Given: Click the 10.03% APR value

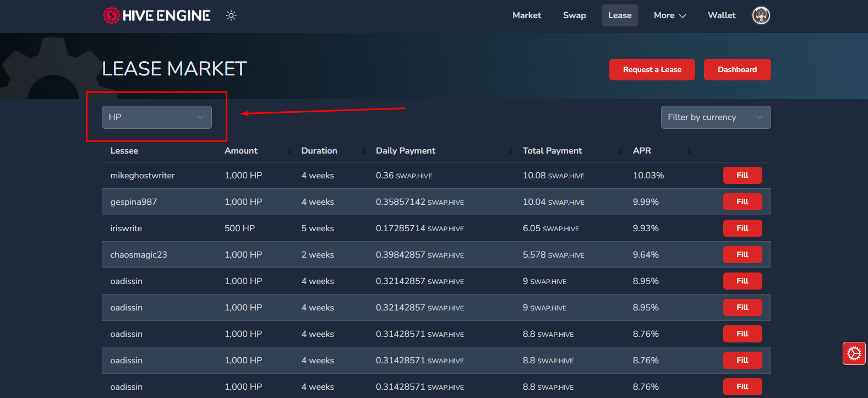Looking at the screenshot, I should (x=648, y=176).
